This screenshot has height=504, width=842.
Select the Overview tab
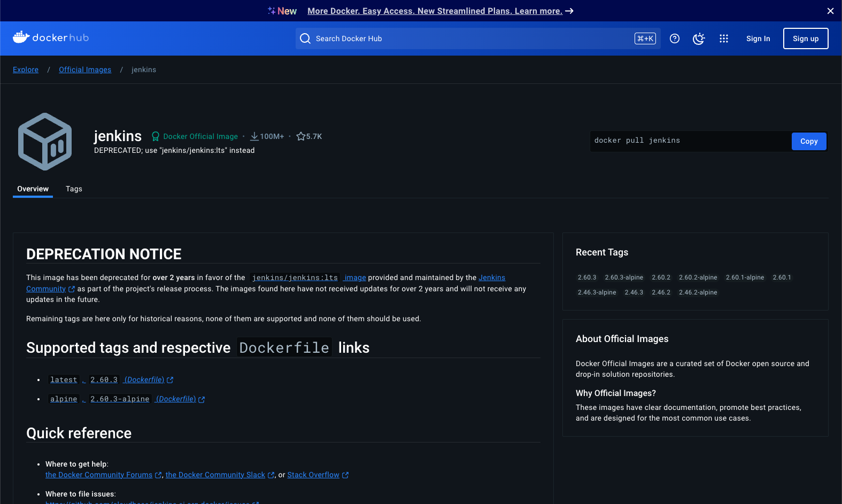pyautogui.click(x=33, y=189)
